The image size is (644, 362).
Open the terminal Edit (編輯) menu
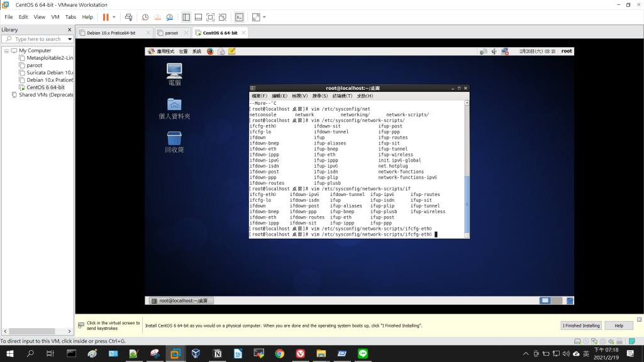pos(279,96)
